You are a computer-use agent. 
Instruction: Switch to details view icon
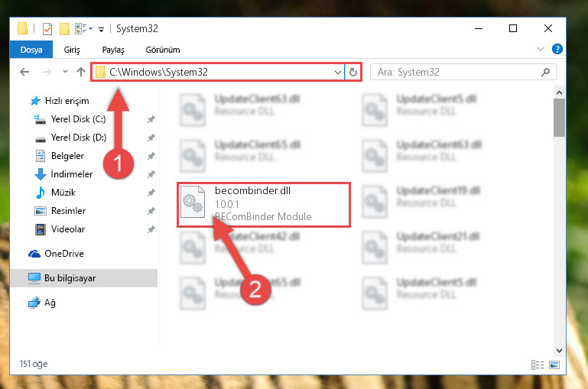(x=538, y=365)
